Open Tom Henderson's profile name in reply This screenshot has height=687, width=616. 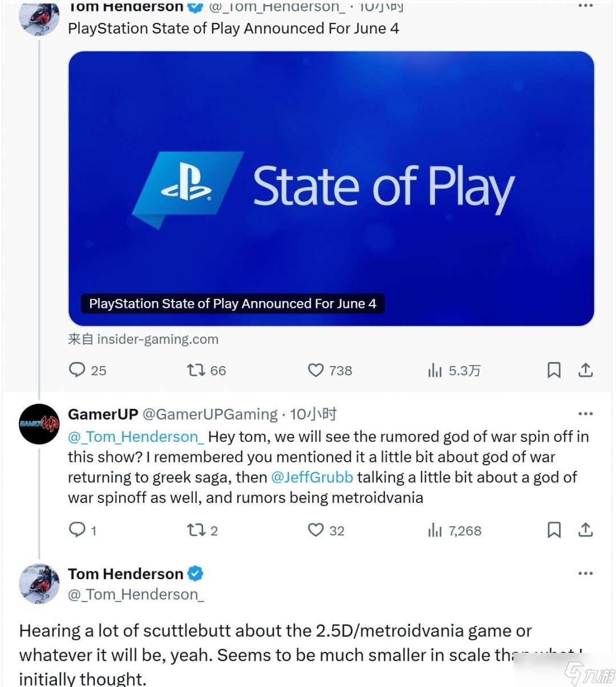coord(125,574)
